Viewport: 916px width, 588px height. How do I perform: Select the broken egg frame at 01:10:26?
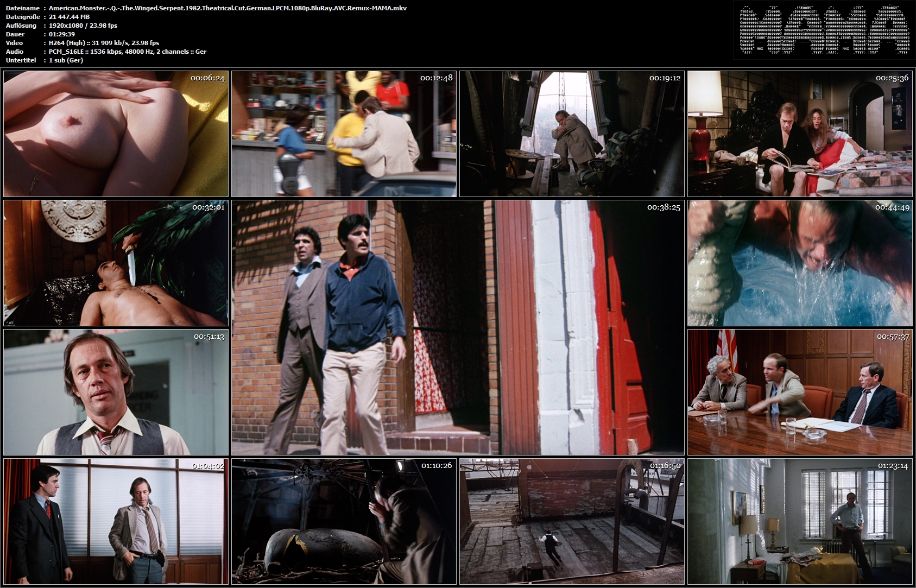344,521
